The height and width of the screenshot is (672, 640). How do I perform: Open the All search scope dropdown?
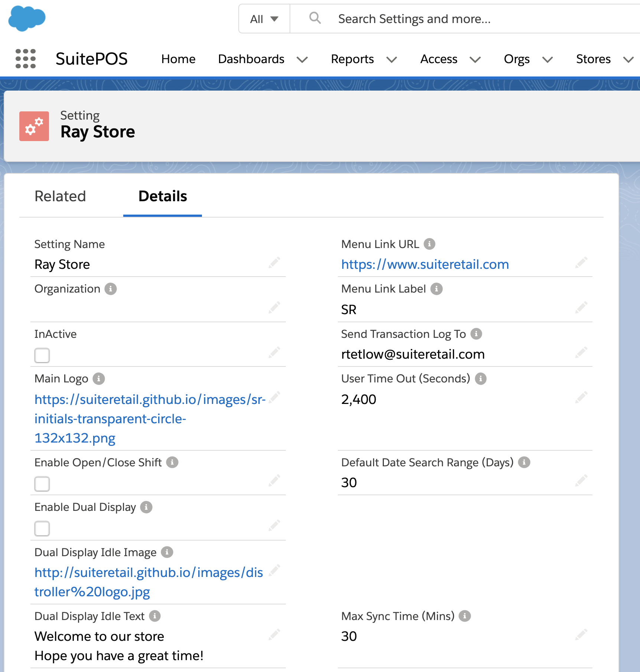264,19
